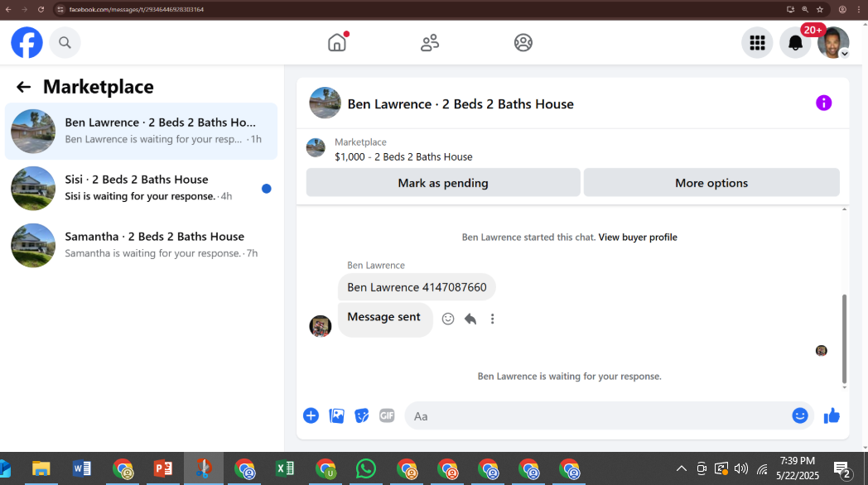This screenshot has width=868, height=485.
Task: Open the Friends icon in top navigation
Action: coord(430,42)
